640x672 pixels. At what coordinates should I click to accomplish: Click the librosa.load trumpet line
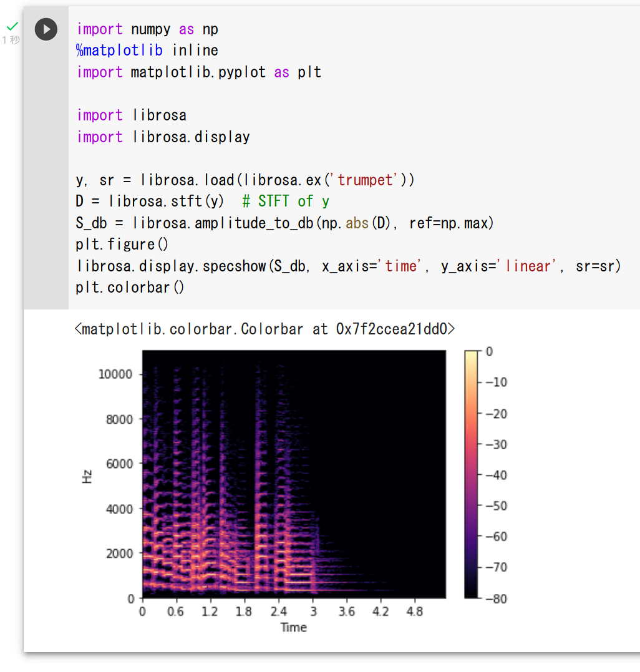coord(245,180)
